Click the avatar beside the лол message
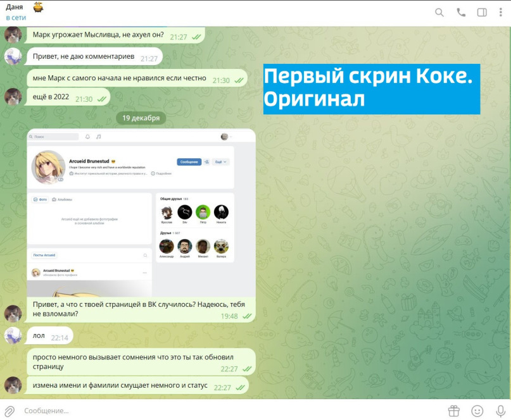This screenshot has height=420, width=511. pos(13,336)
